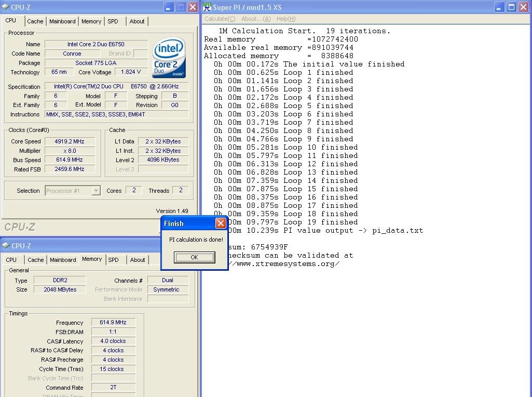Click the xtremesystems.org URL text
532x397 pixels.
point(283,264)
